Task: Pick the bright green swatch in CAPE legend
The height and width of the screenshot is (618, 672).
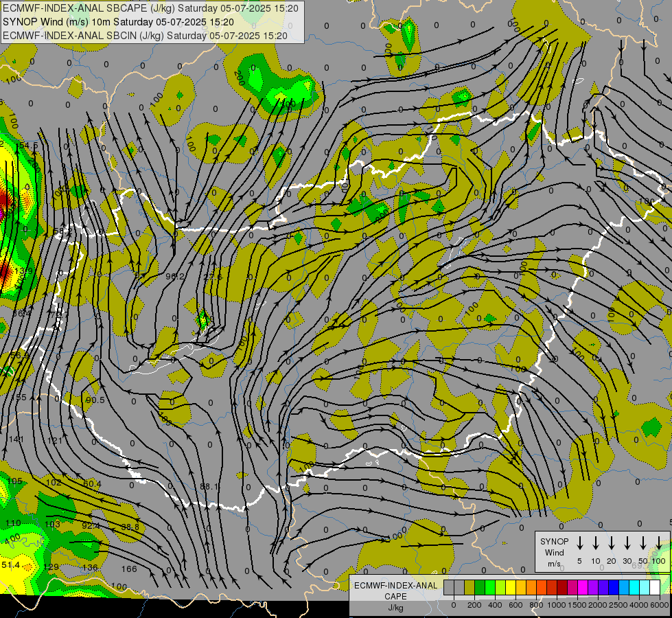Action: click(490, 587)
